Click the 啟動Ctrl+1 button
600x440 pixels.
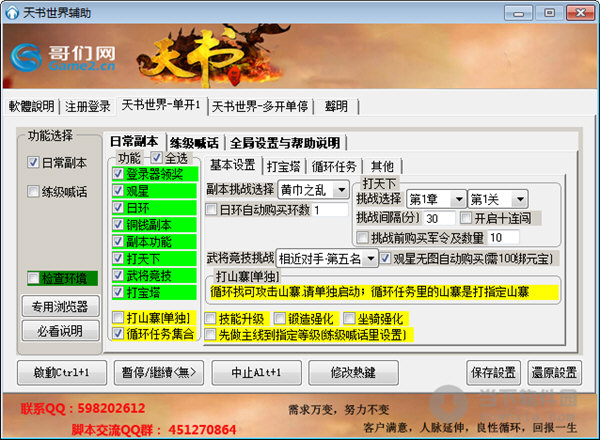(x=62, y=372)
